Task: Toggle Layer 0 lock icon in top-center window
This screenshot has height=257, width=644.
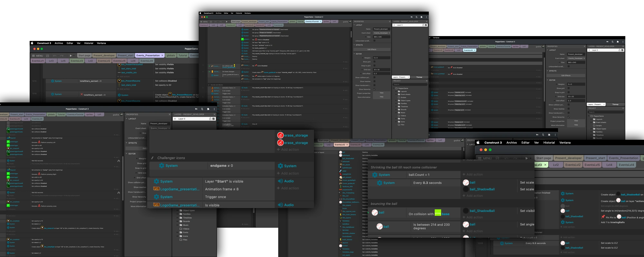Action: 423,25
